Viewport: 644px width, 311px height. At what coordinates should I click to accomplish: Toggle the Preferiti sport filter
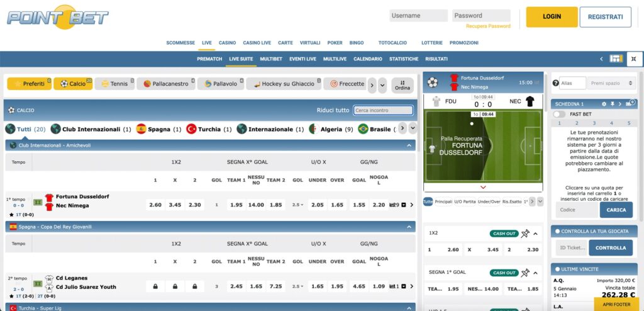click(29, 84)
